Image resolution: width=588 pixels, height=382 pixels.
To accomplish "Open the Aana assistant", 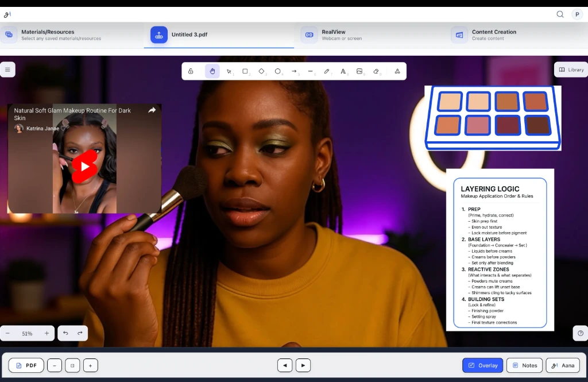I will coord(563,365).
